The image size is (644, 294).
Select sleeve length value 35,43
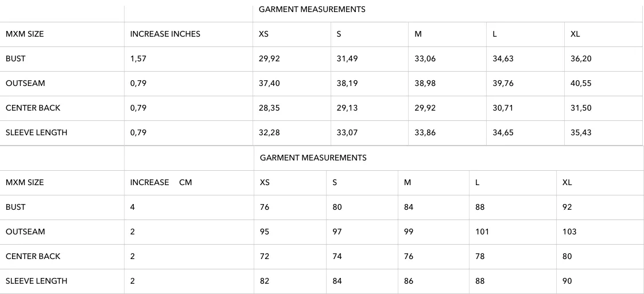tap(581, 132)
